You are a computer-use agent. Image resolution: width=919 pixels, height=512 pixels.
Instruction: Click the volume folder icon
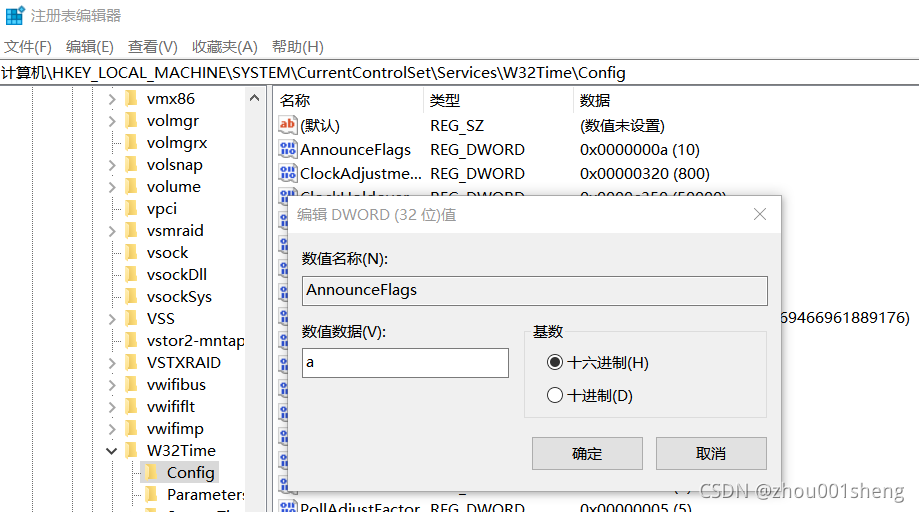tap(132, 186)
